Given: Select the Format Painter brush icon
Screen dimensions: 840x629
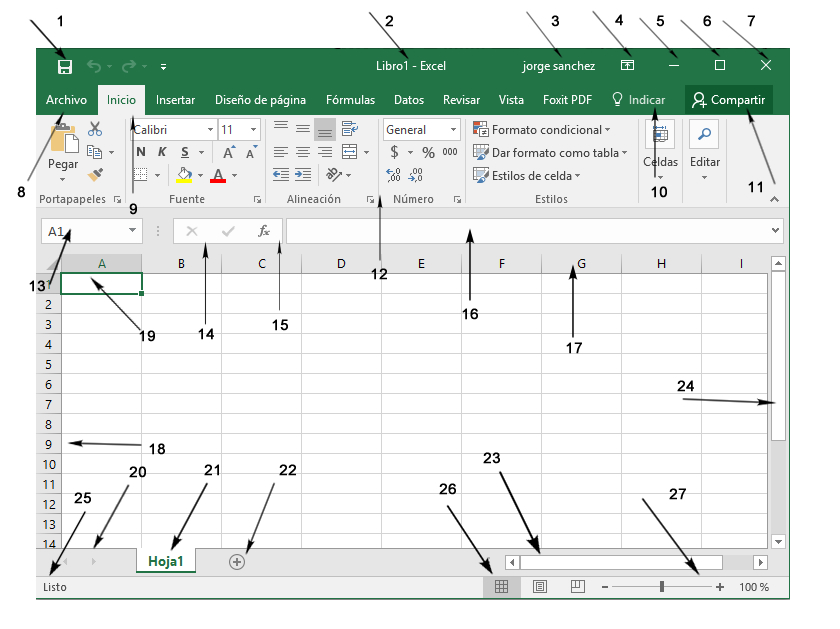Looking at the screenshot, I should click(93, 175).
